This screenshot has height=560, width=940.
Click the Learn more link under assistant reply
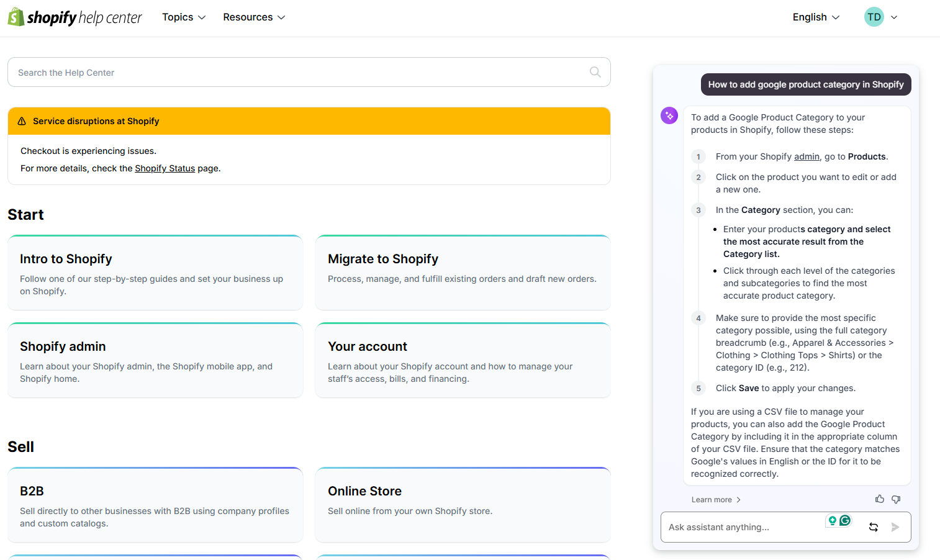tap(716, 500)
